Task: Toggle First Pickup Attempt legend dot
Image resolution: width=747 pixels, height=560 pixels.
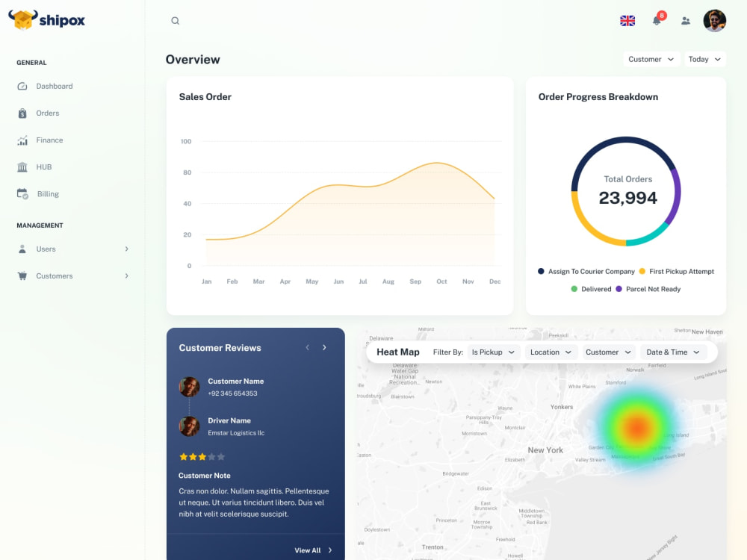Action: click(x=642, y=272)
